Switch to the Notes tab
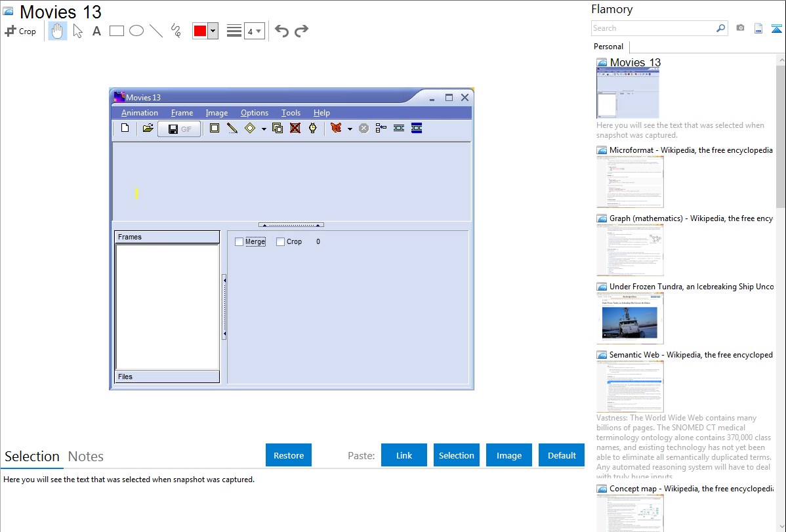This screenshot has width=786, height=532. click(85, 457)
